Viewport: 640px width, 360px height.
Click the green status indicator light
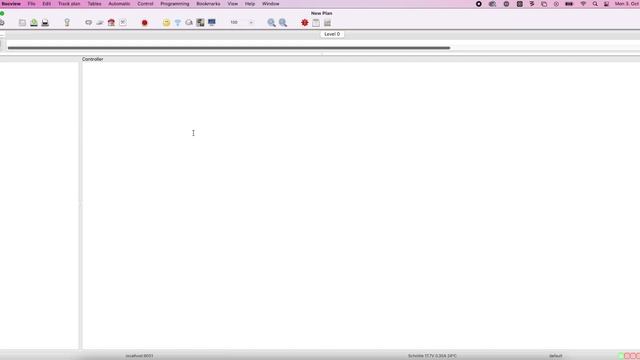click(x=621, y=356)
